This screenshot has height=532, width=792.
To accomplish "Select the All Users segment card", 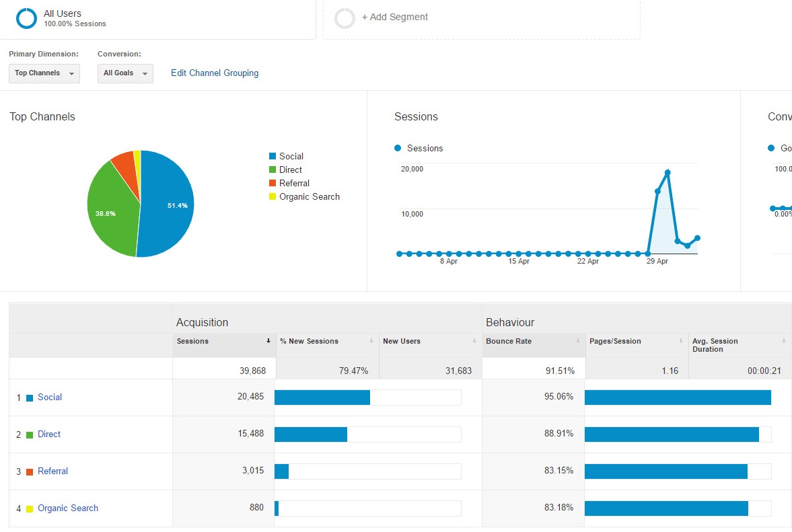I will pyautogui.click(x=157, y=18).
